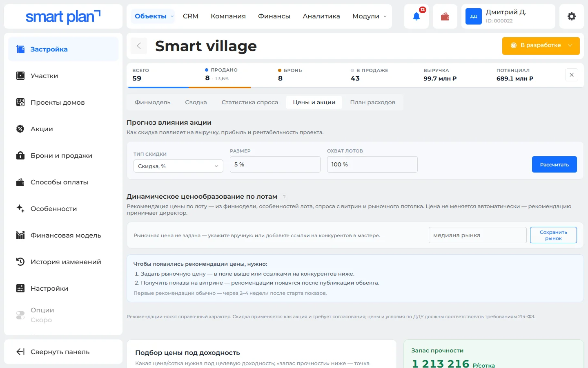Screen dimensions: 588x368
Task: Click the smart plan logo
Action: click(x=63, y=16)
